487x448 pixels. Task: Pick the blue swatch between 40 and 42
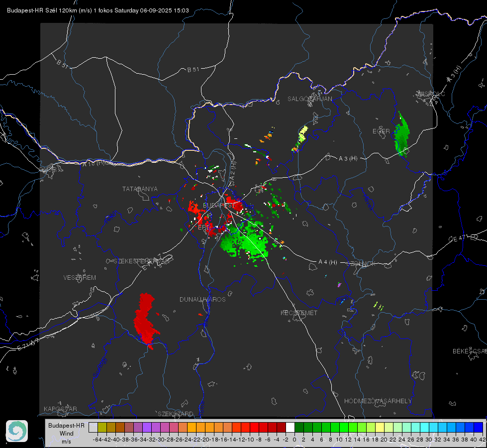click(x=479, y=427)
